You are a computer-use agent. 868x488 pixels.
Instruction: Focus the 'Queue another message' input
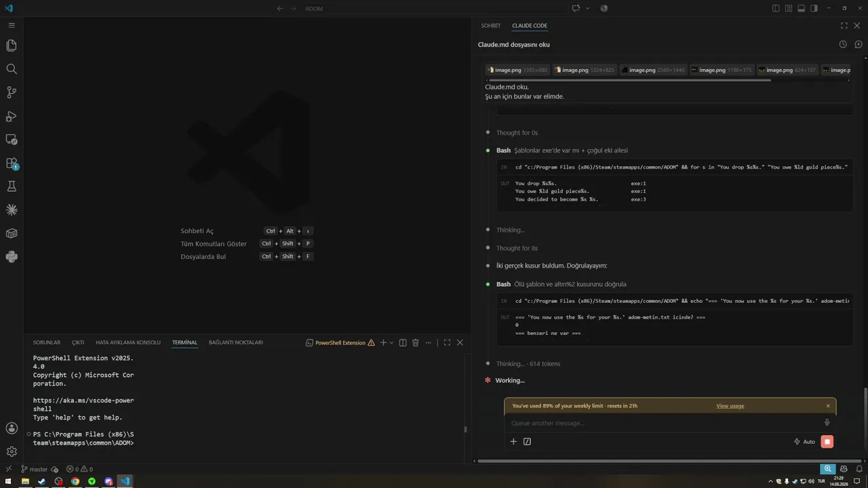[x=665, y=423]
